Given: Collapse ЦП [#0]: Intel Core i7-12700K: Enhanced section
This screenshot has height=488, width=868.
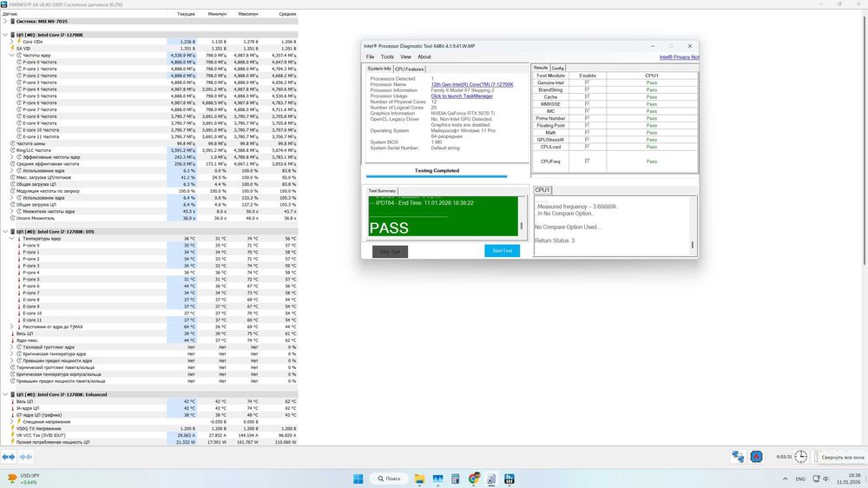Looking at the screenshot, I should coord(5,394).
